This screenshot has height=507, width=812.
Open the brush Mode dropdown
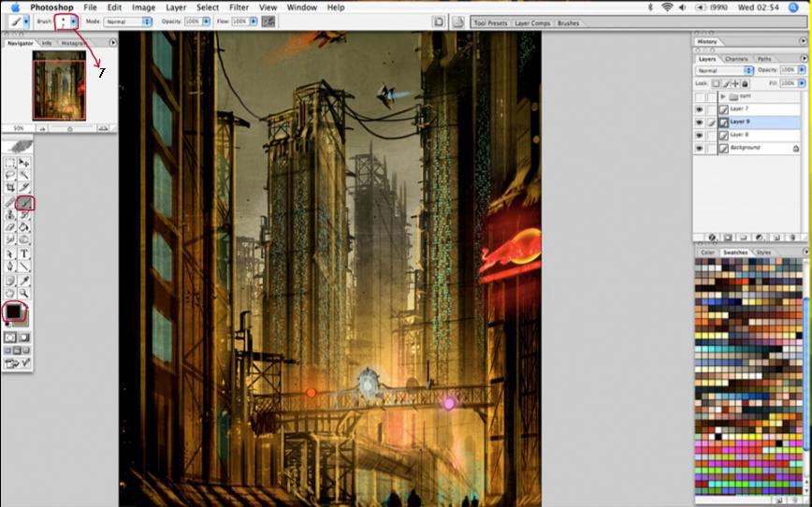128,22
